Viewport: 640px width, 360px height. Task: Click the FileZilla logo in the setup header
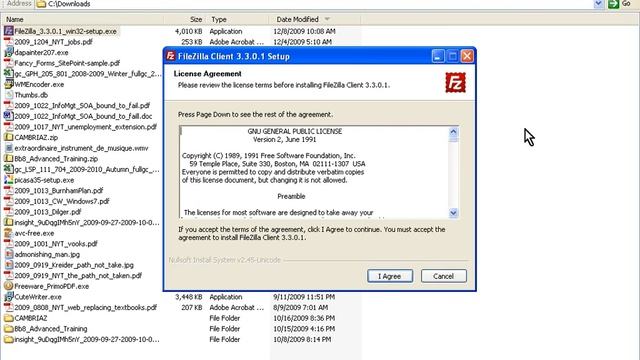pos(455,82)
